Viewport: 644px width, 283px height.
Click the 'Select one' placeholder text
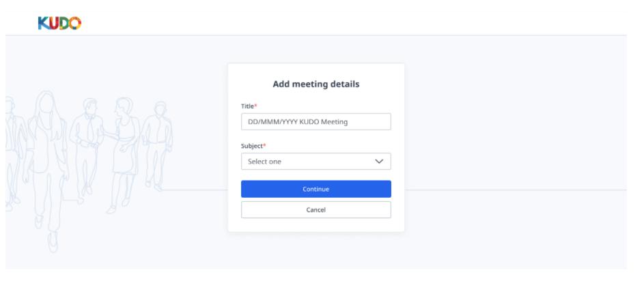click(x=264, y=162)
